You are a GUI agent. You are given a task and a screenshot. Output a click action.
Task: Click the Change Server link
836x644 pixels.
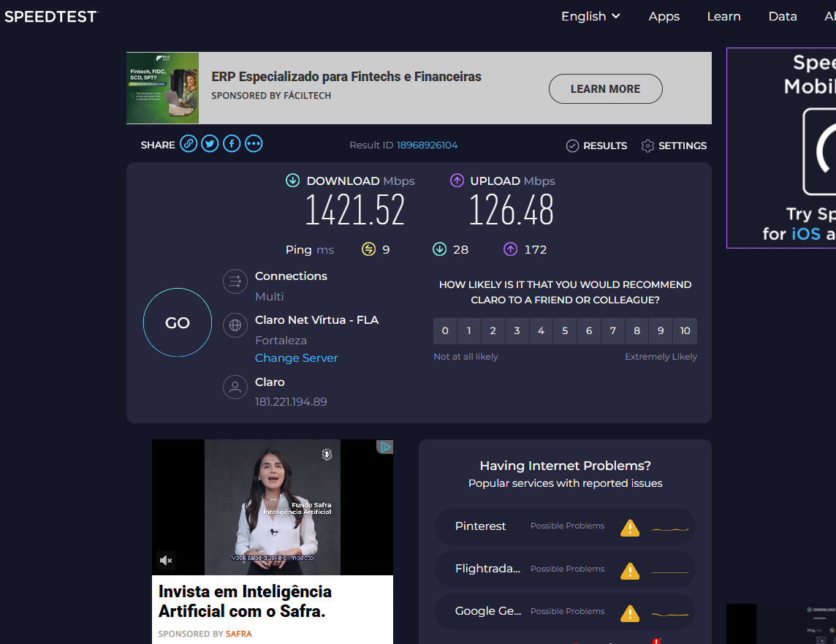click(x=296, y=357)
